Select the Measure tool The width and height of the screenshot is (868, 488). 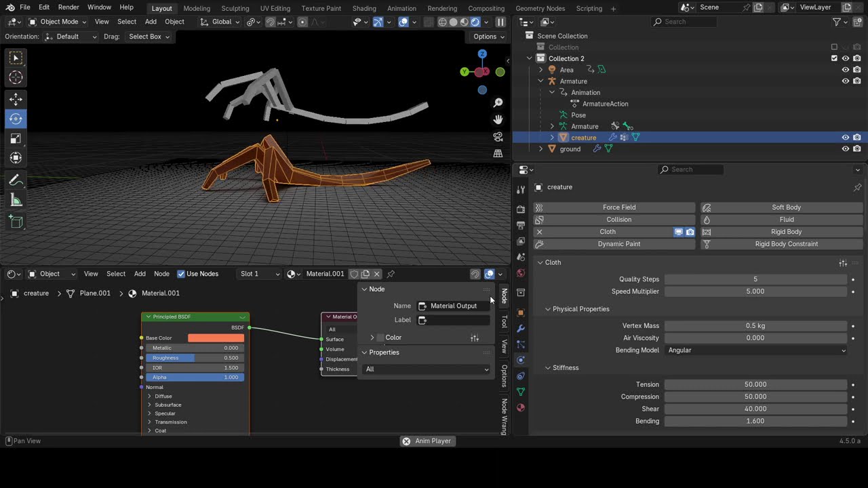coord(16,201)
